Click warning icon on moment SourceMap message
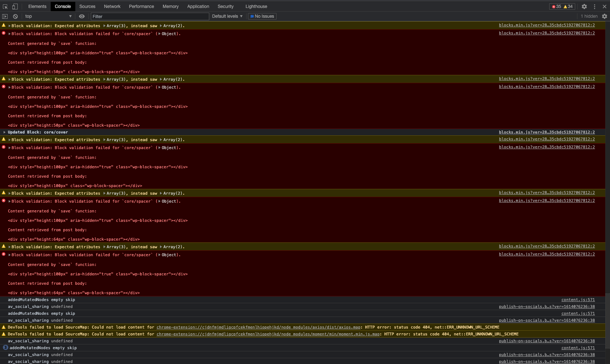Viewport: 610px width, 364px height. pyautogui.click(x=4, y=334)
